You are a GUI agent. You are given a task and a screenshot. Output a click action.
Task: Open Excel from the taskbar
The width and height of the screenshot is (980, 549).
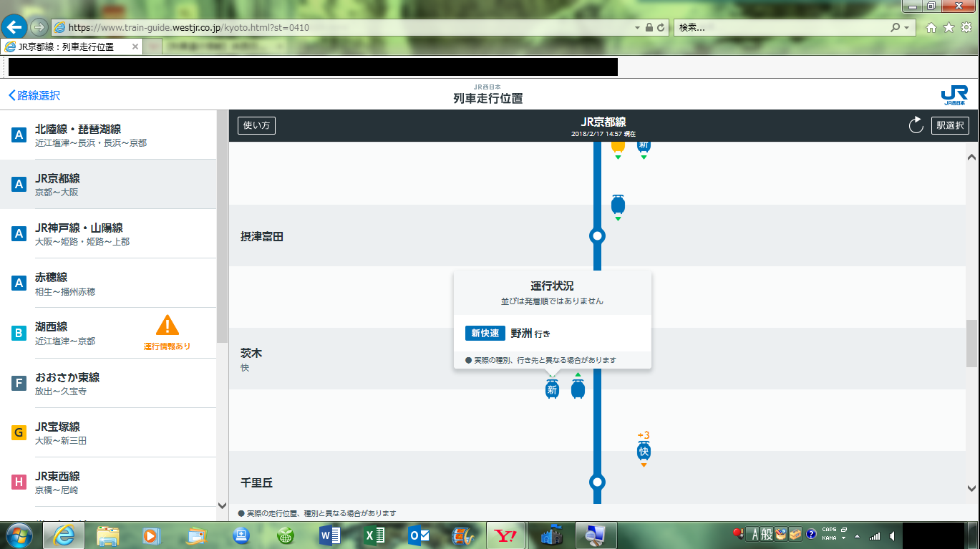374,535
